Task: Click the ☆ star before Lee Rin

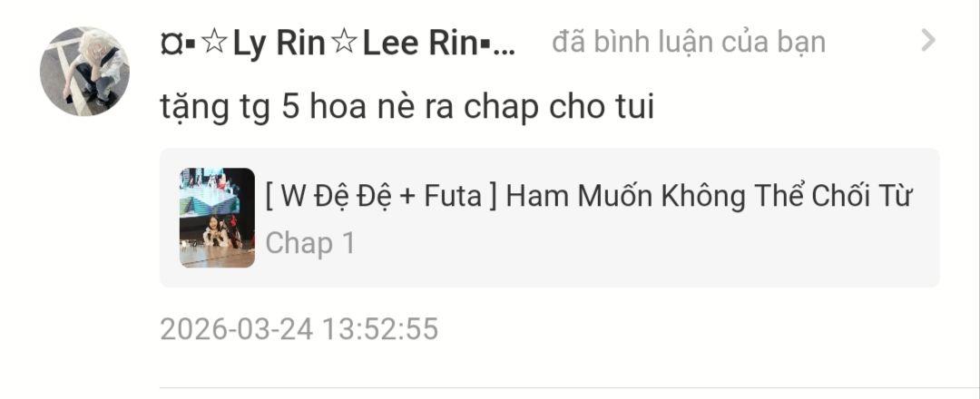Action: (344, 44)
